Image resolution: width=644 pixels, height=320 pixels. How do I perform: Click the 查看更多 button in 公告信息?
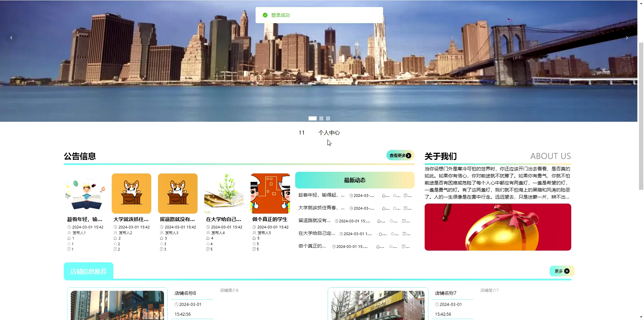[x=399, y=156]
